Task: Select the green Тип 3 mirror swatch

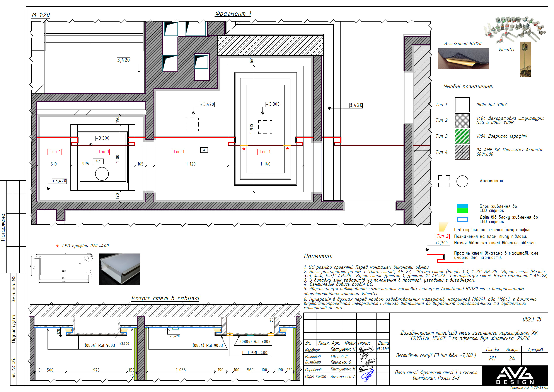Action: click(x=462, y=136)
